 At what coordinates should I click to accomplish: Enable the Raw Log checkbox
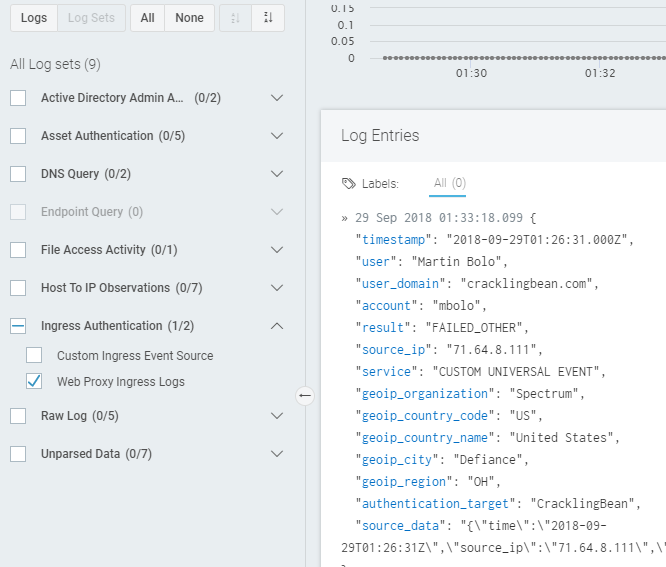click(x=18, y=416)
